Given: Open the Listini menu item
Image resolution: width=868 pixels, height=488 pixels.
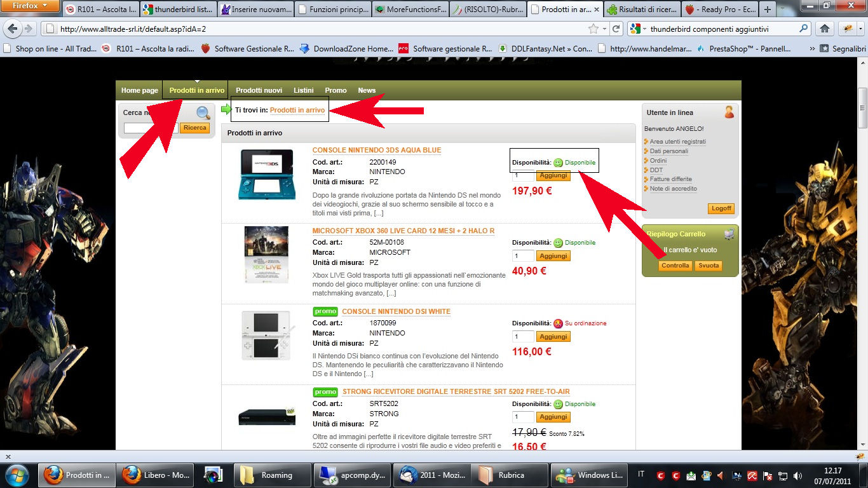Looking at the screenshot, I should [304, 90].
